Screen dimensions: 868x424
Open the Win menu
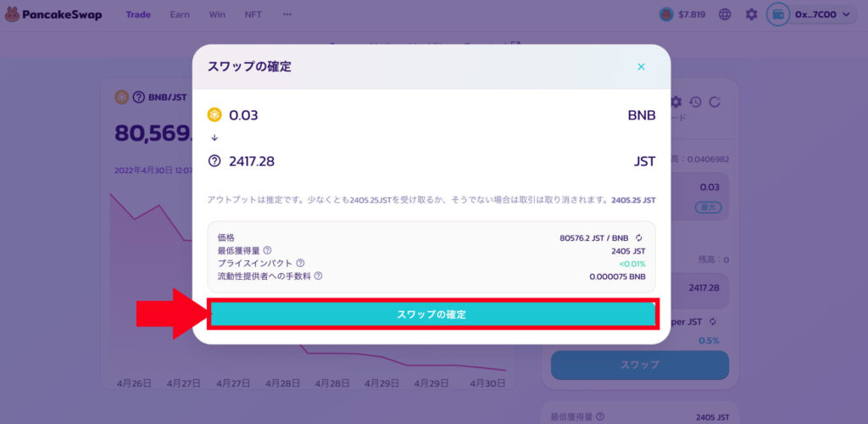coord(217,14)
